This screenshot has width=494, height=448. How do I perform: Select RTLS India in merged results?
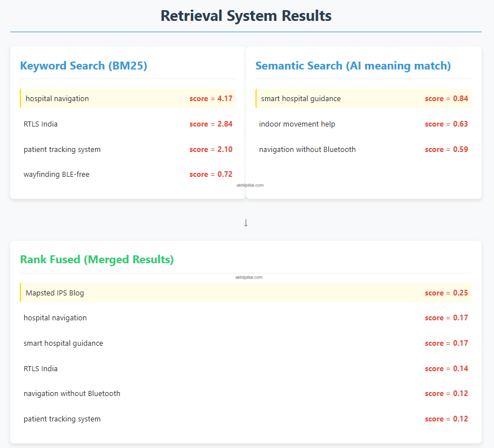246,369
